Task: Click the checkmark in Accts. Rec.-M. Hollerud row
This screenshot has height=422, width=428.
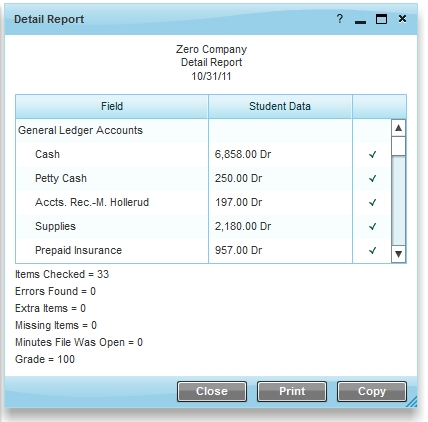Action: click(373, 202)
